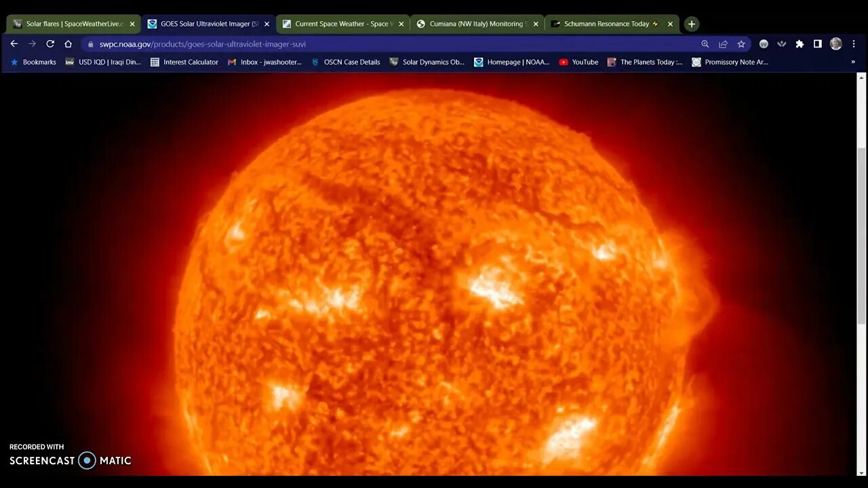Go back to the previous page

(x=14, y=43)
